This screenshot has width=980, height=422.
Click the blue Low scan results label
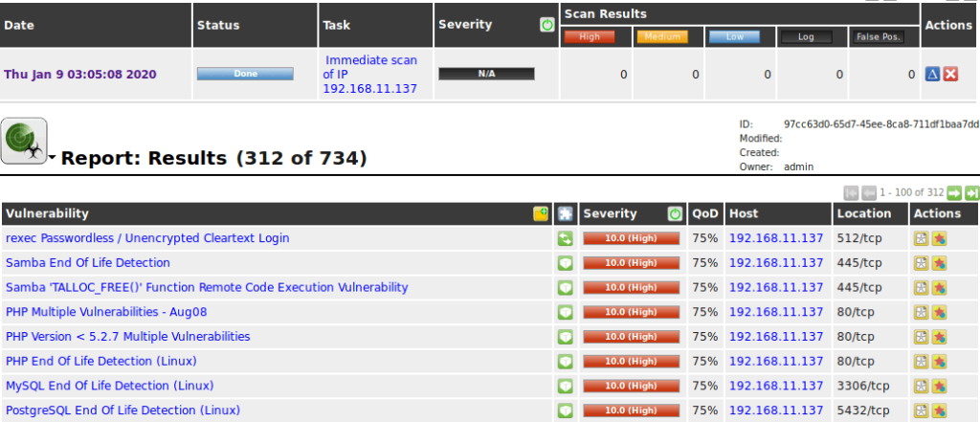click(x=734, y=37)
